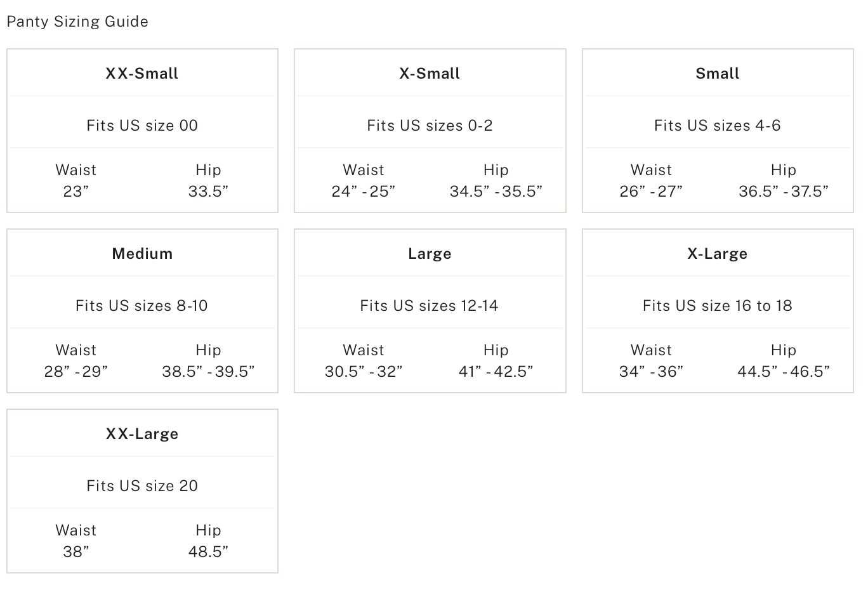Click the Panty Sizing Guide title
The image size is (868, 590).
point(77,22)
